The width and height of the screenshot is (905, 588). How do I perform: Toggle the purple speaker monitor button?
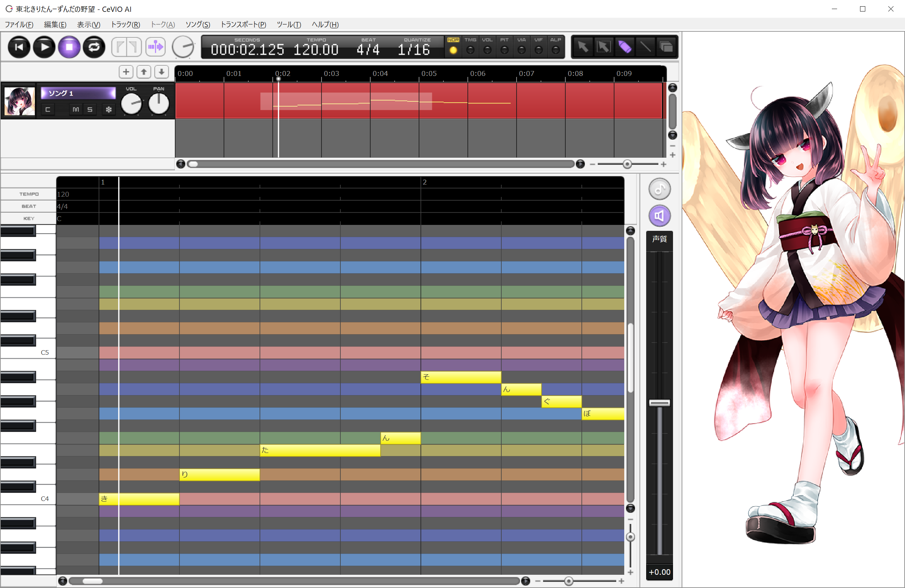click(660, 216)
